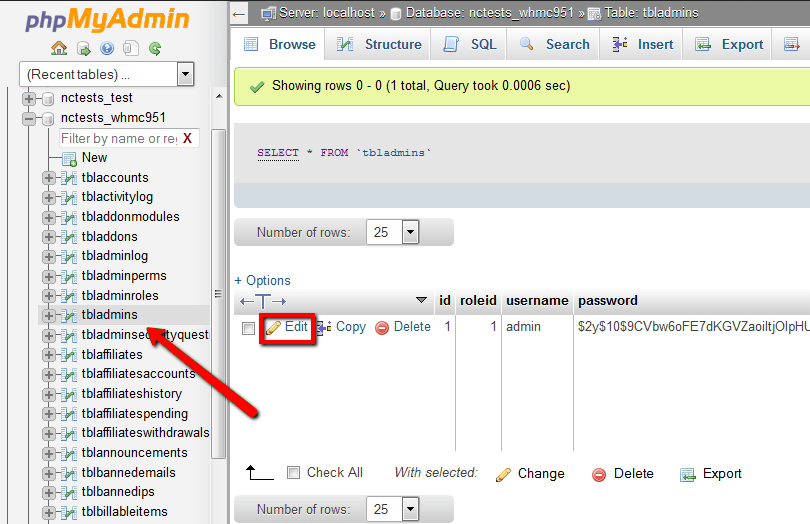Enable the Check All checkbox

point(293,473)
